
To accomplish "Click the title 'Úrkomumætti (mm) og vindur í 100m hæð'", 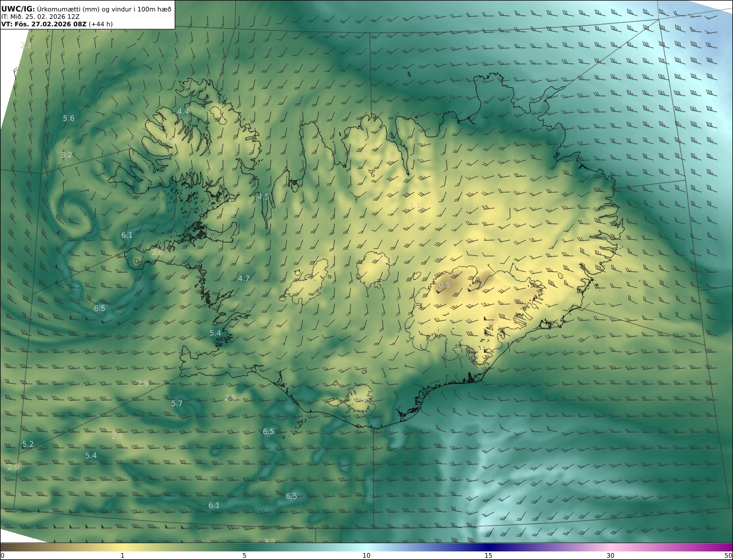I will (104, 9).
